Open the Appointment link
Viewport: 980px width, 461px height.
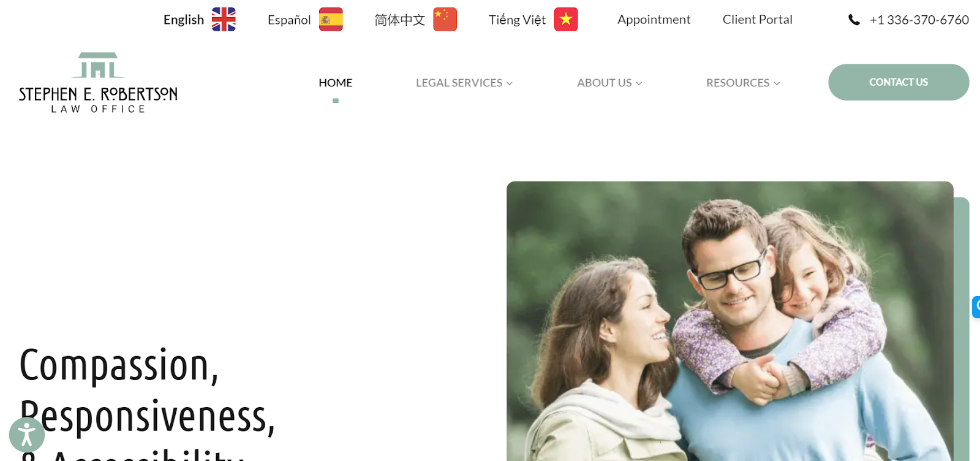pos(654,20)
